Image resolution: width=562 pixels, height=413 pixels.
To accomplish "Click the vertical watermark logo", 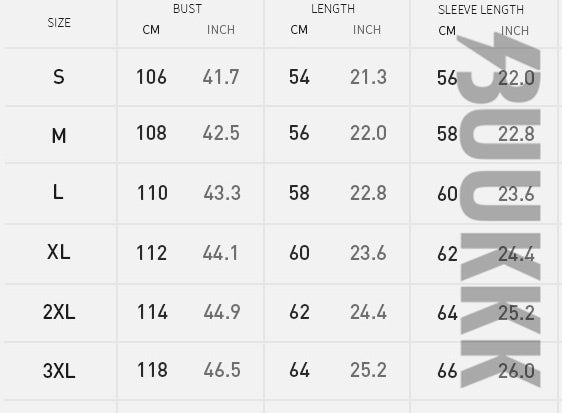I will [498, 210].
